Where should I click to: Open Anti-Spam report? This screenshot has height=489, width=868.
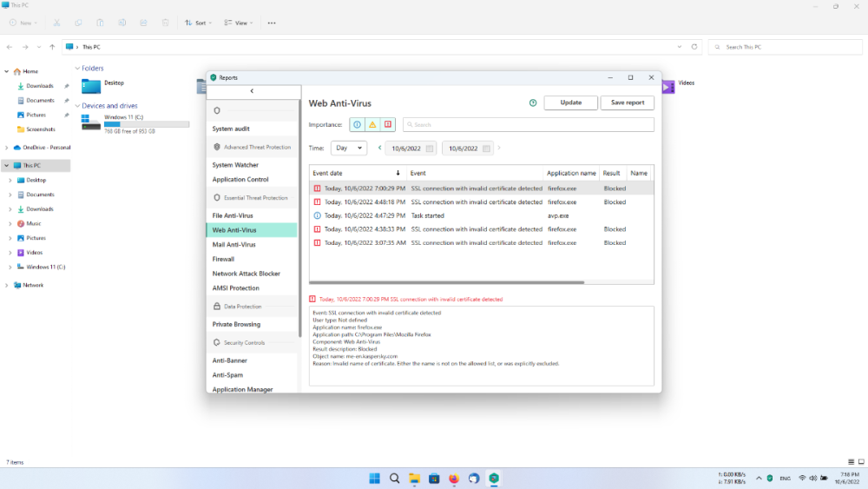point(227,375)
